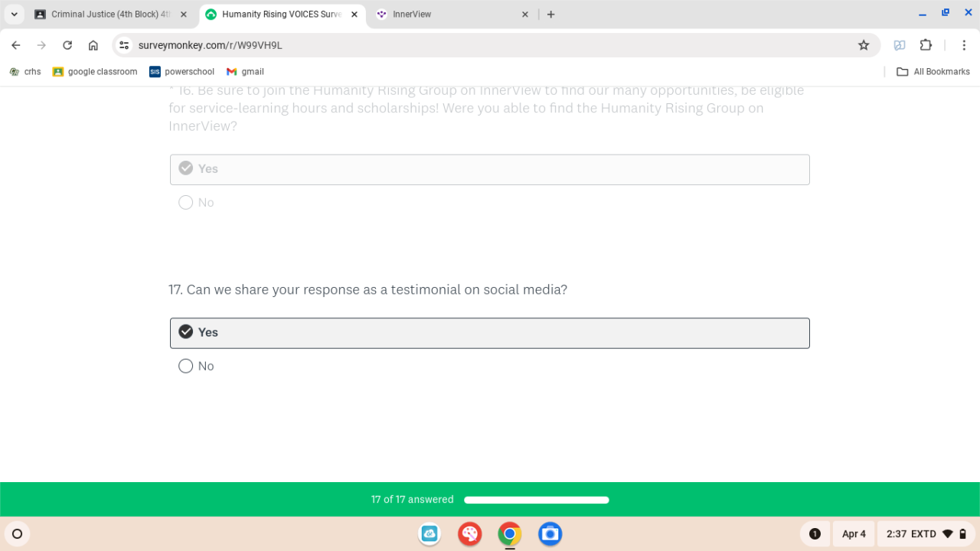
Task: Close the Criminal Justice tab
Action: click(183, 14)
